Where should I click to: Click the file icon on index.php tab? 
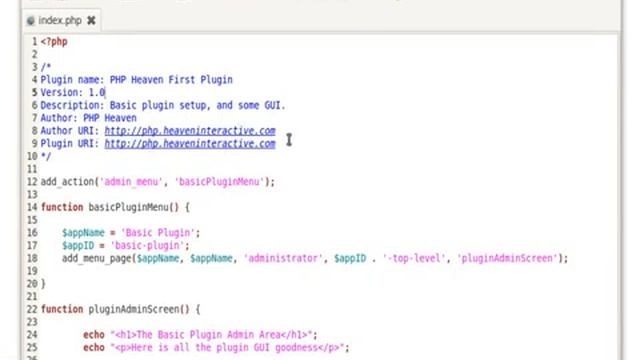(30, 21)
